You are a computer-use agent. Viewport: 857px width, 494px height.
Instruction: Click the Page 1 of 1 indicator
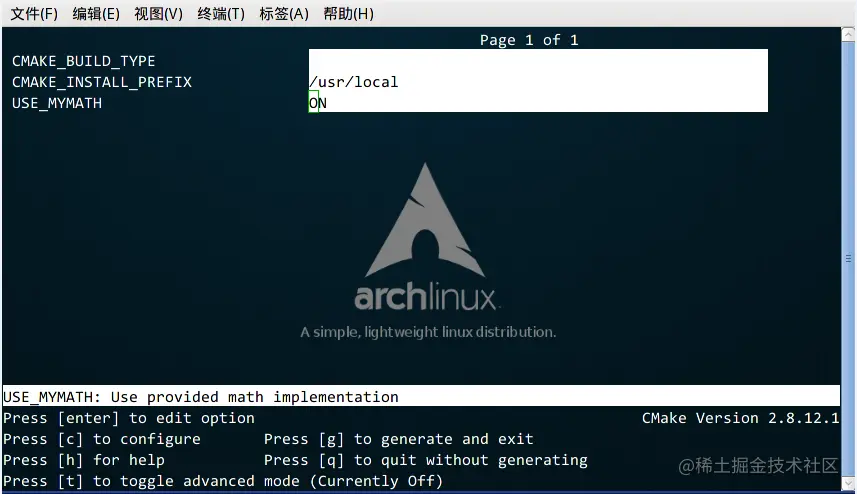click(x=529, y=40)
